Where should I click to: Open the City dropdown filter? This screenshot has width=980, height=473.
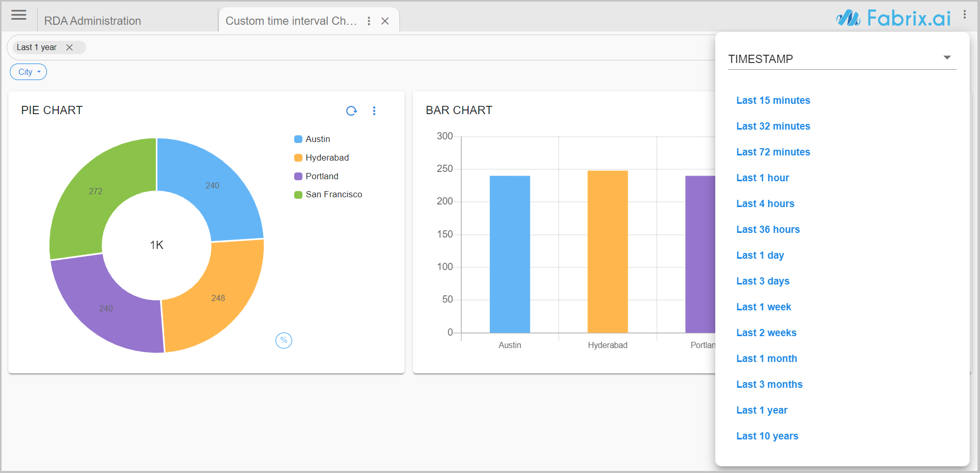[28, 71]
